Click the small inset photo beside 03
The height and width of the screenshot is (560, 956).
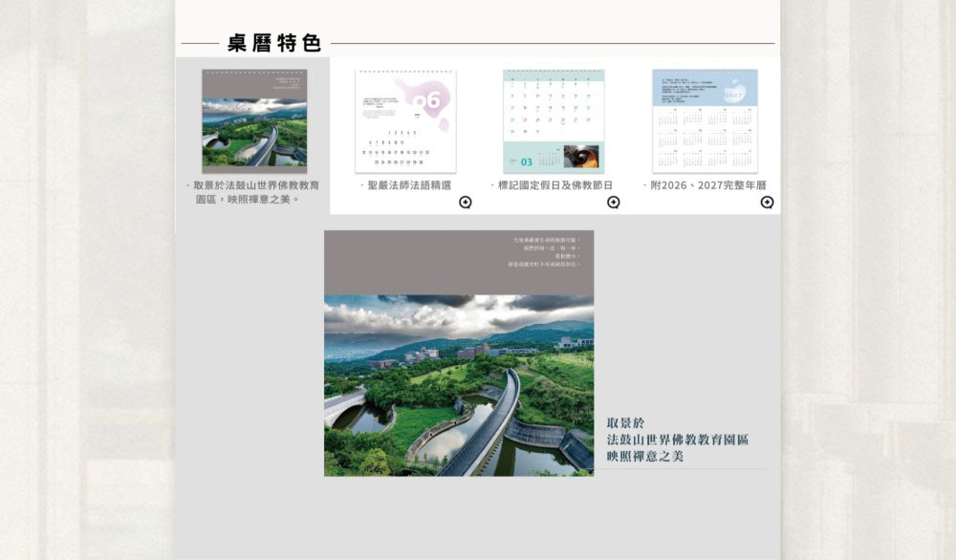coord(580,157)
